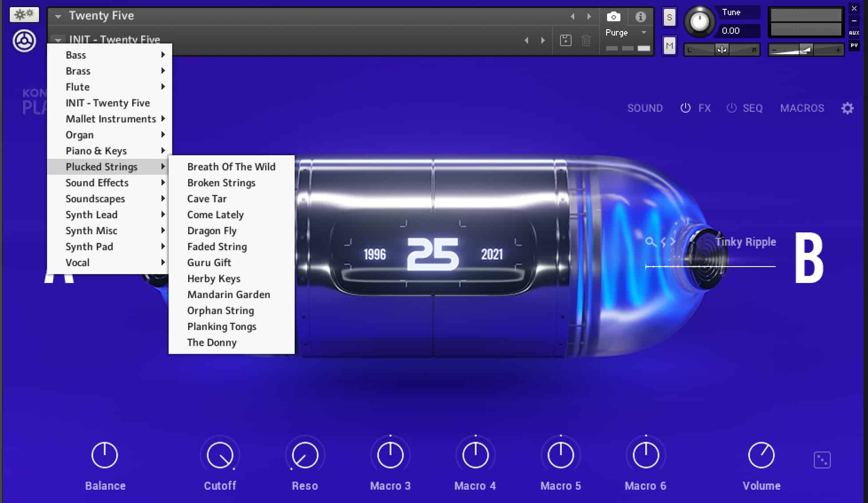Click the Macro 6 knob

pyautogui.click(x=646, y=455)
